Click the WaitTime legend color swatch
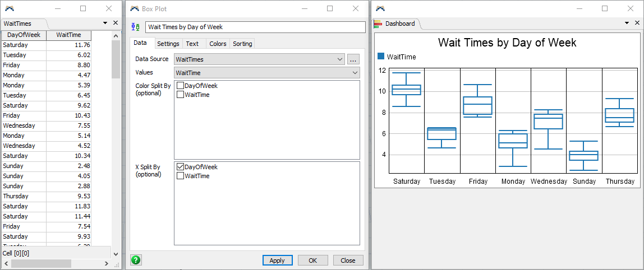 381,57
